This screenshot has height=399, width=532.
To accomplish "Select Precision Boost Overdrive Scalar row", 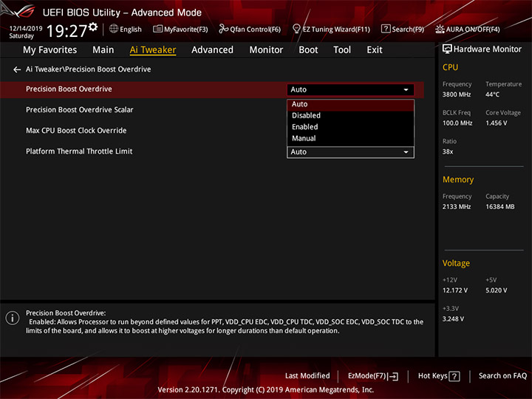I will pyautogui.click(x=212, y=110).
